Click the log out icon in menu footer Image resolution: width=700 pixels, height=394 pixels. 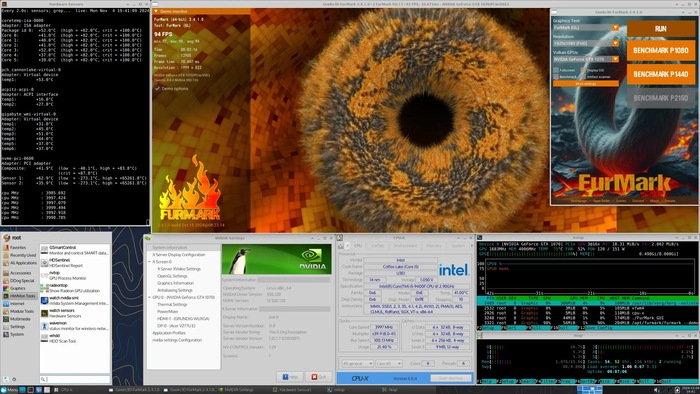point(14,379)
